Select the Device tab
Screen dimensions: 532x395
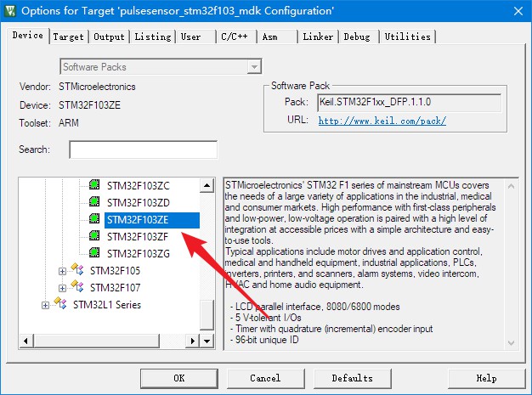(28, 36)
